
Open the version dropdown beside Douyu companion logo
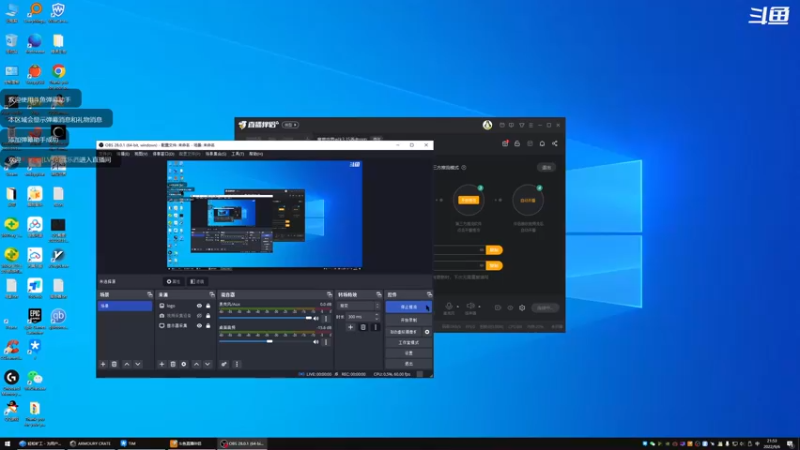click(291, 124)
